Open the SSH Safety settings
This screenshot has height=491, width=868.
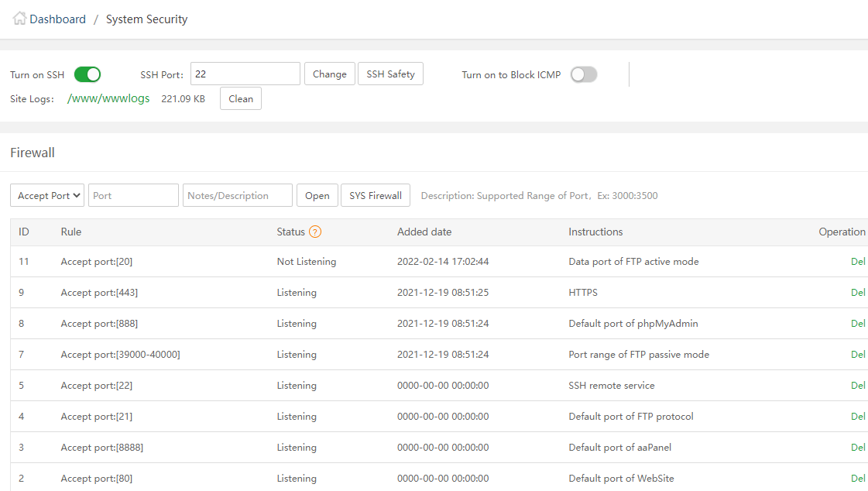pos(390,74)
